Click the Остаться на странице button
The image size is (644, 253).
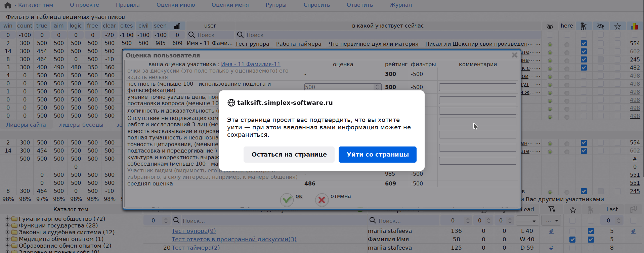pos(289,155)
